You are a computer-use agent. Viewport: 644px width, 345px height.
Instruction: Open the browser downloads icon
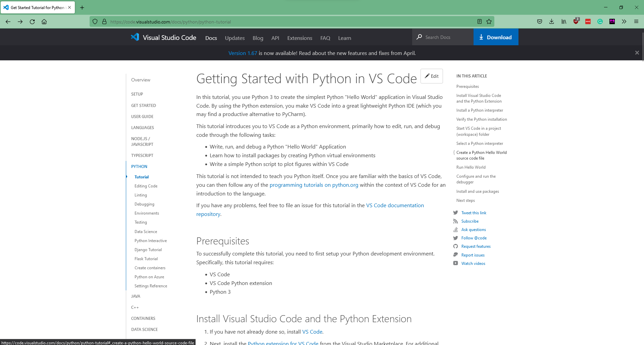pyautogui.click(x=552, y=22)
